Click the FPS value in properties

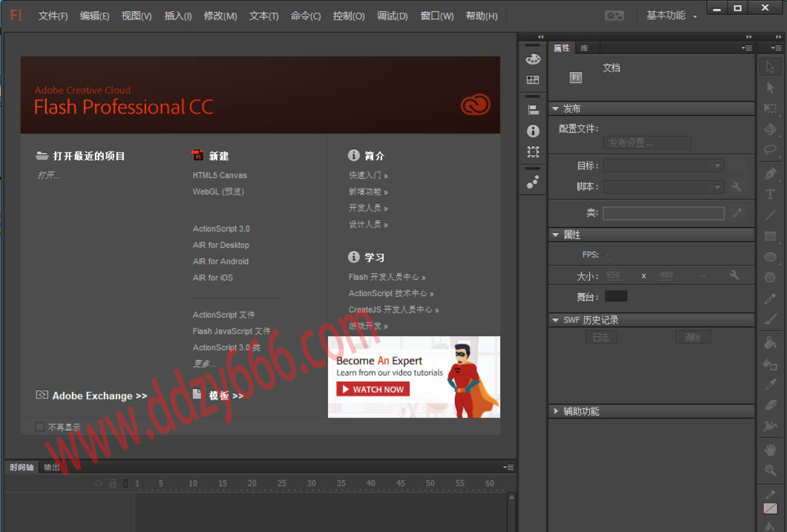608,255
